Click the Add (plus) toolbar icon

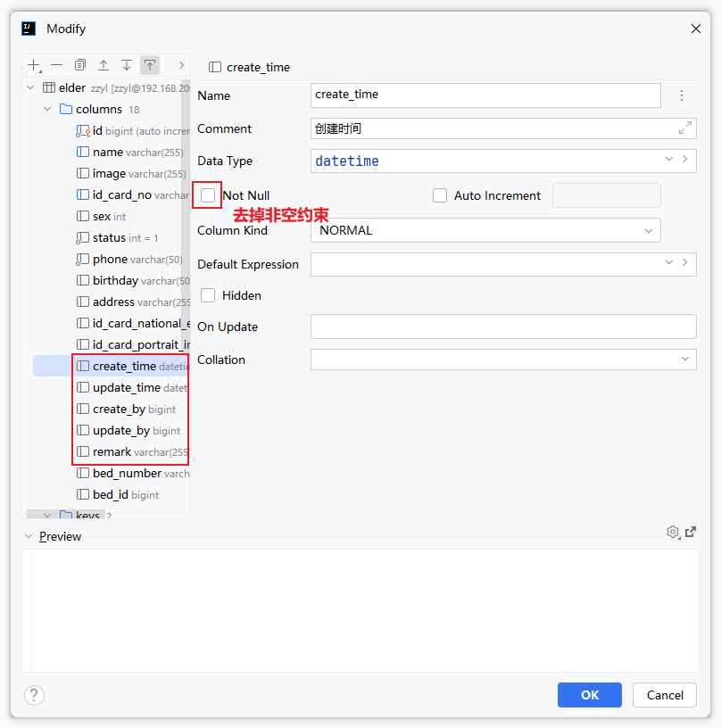coord(35,65)
